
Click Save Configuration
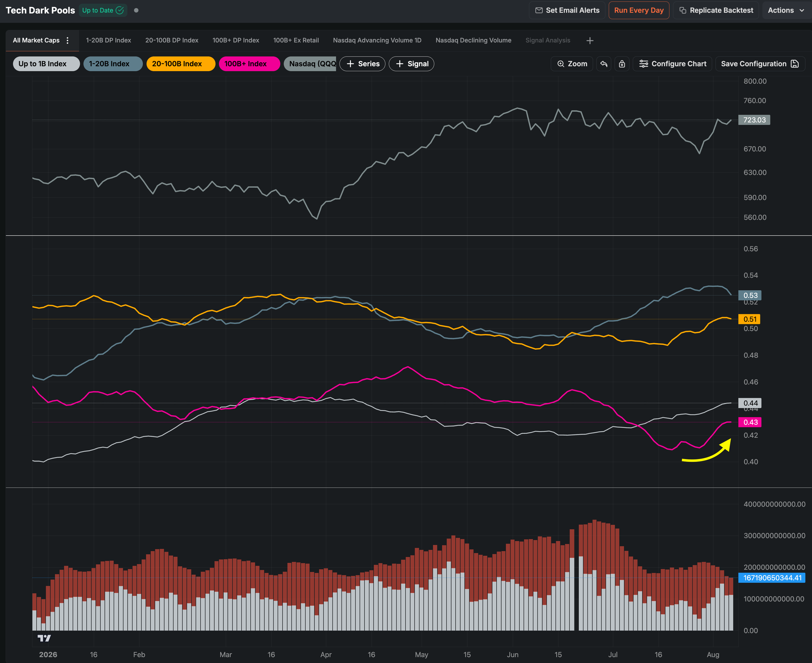tap(760, 64)
